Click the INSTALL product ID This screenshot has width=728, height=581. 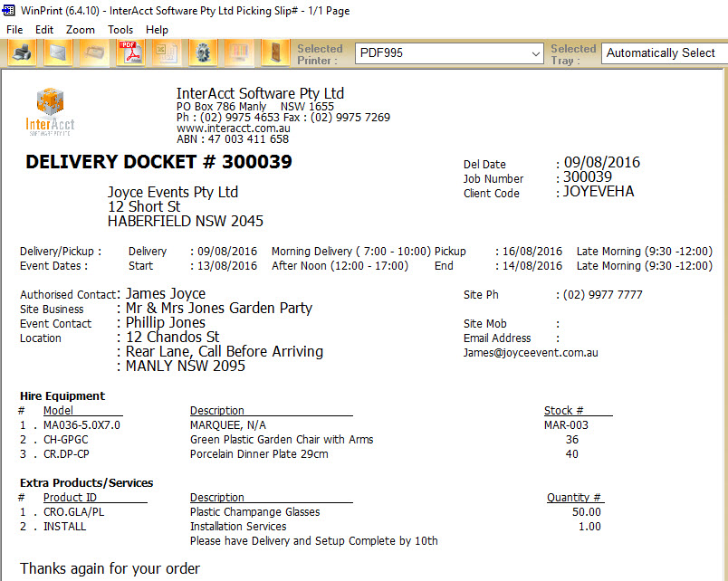[x=64, y=526]
